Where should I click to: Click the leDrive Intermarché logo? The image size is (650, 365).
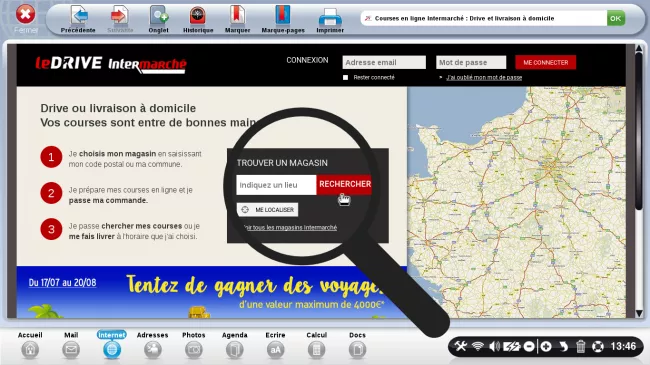click(x=111, y=64)
